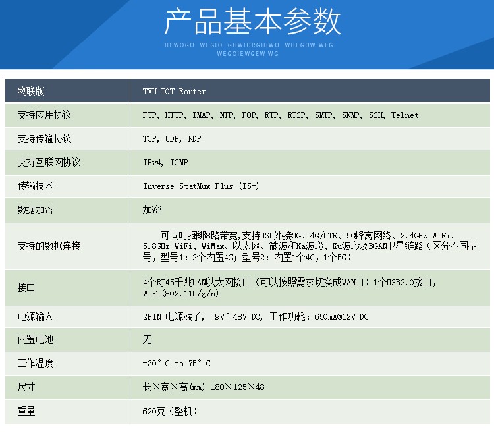The height and width of the screenshot is (448, 494).
Task: Click the TVU IOT Router header text
Action: point(174,92)
